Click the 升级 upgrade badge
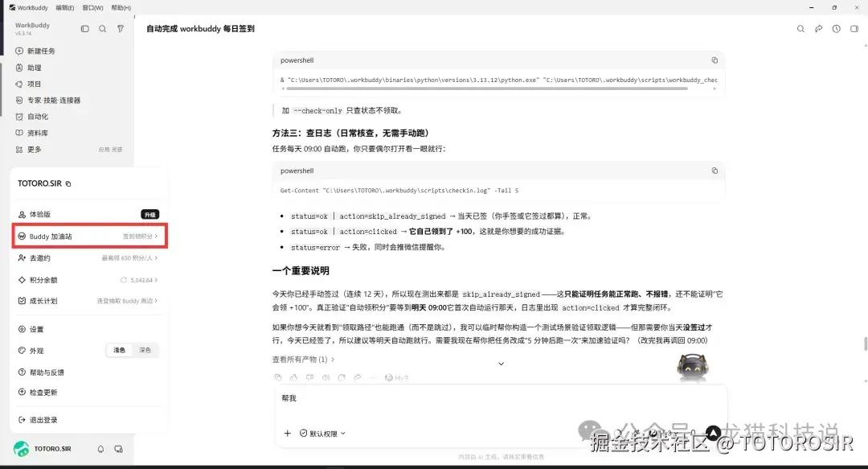The image size is (868, 469). (x=150, y=215)
